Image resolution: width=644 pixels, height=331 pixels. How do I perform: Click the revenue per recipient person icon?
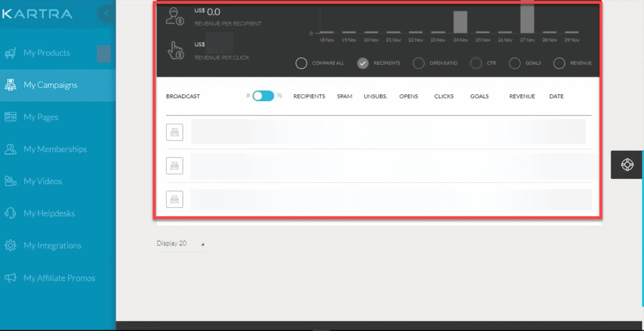(x=175, y=17)
